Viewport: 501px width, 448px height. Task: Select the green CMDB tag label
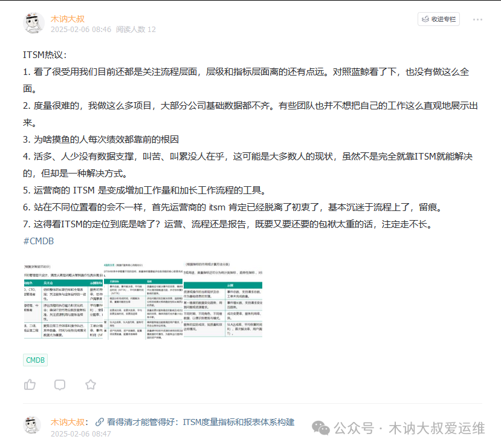point(35,360)
